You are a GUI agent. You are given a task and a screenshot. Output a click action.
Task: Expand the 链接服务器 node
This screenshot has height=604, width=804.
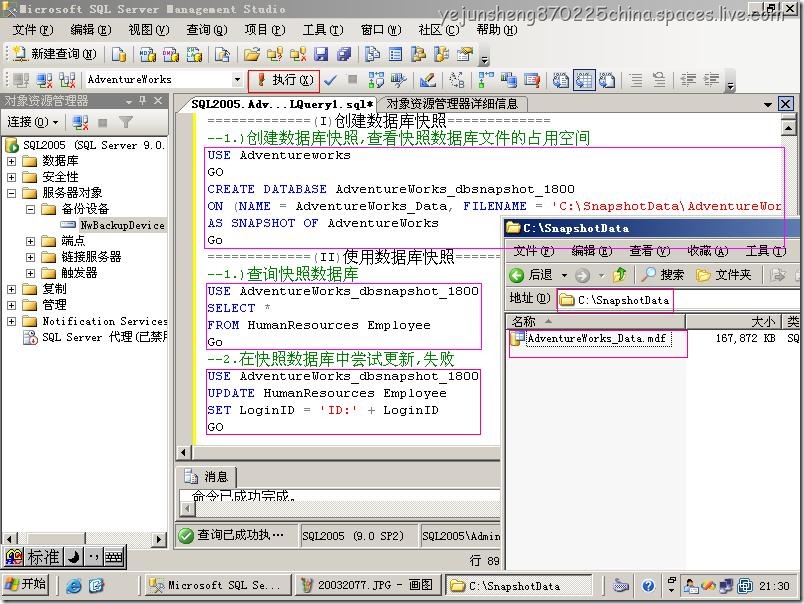[x=30, y=257]
